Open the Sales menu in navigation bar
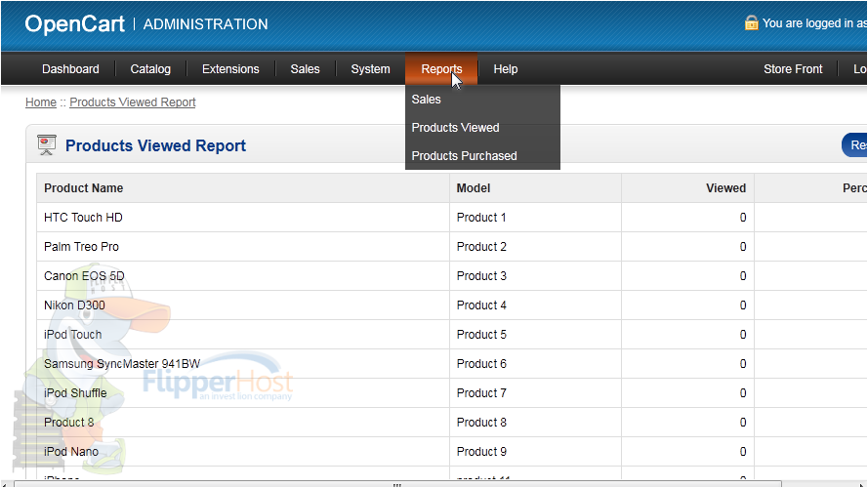Image resolution: width=868 pixels, height=488 pixels. pos(305,69)
